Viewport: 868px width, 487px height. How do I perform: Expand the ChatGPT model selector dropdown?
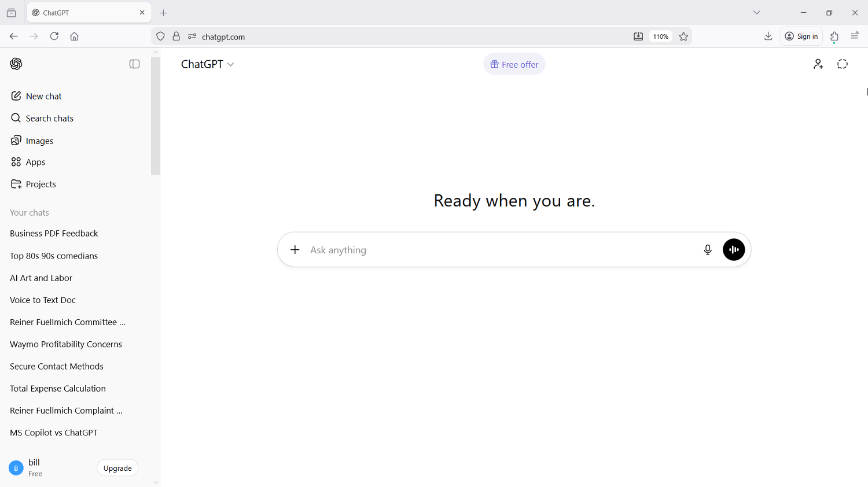[207, 64]
